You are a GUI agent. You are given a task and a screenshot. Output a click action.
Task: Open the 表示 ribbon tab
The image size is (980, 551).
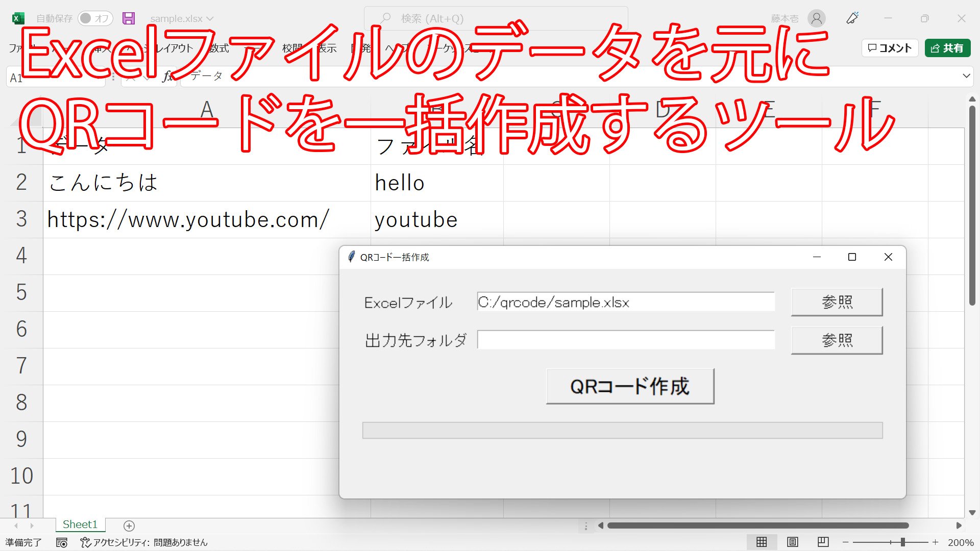point(327,48)
